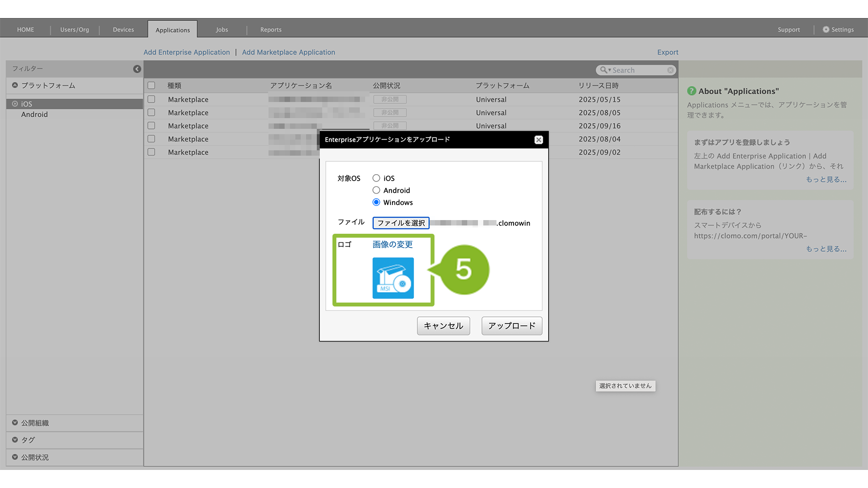Screen dimensions: 868x488
Task: Expand the 公開組織 filter section
Action: pyautogui.click(x=15, y=423)
